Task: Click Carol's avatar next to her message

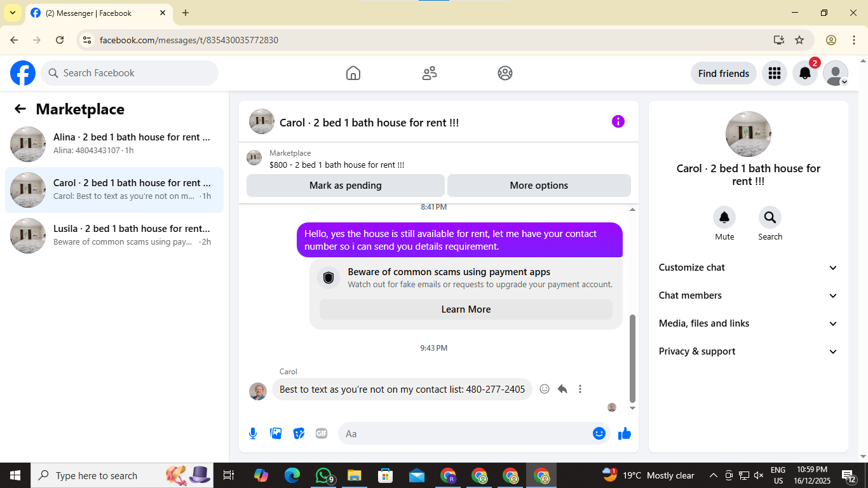Action: tap(258, 391)
